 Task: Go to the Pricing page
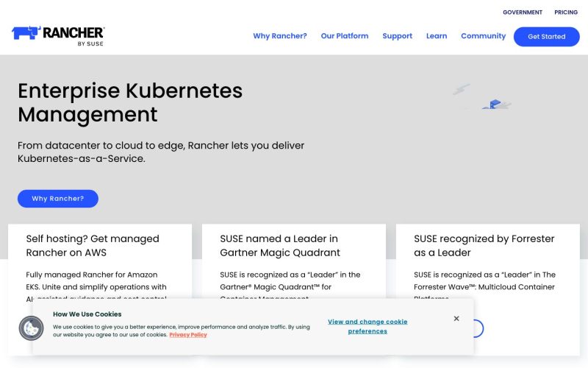click(566, 13)
